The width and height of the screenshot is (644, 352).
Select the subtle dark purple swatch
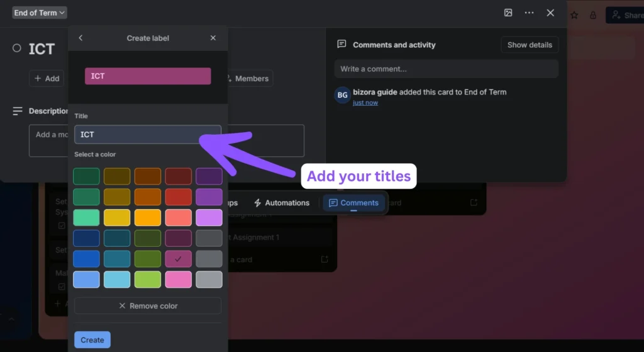click(x=209, y=176)
